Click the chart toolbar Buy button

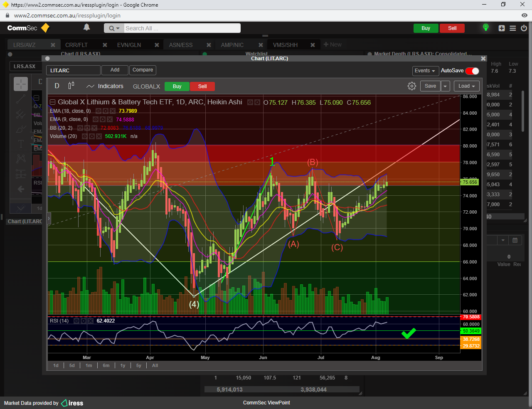coord(177,86)
